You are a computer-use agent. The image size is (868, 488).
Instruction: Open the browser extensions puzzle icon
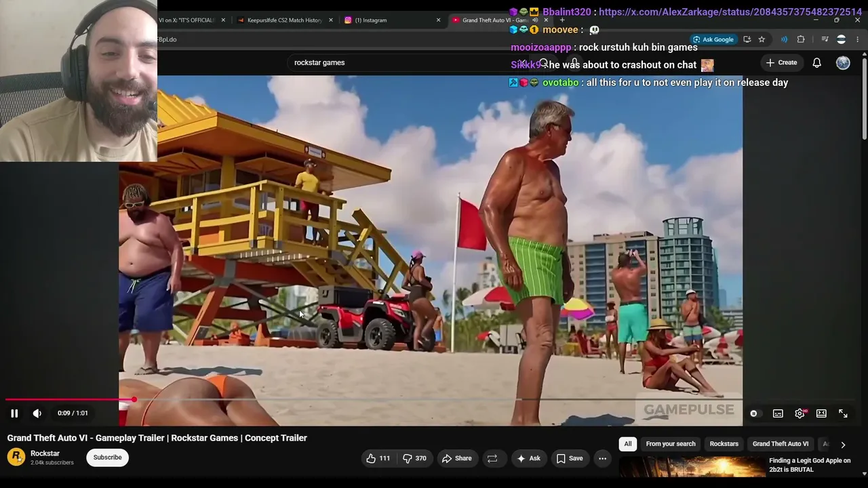click(x=801, y=39)
